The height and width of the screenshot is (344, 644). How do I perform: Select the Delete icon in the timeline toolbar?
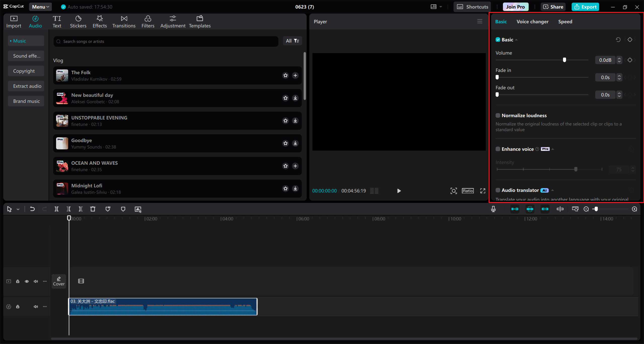tap(93, 209)
